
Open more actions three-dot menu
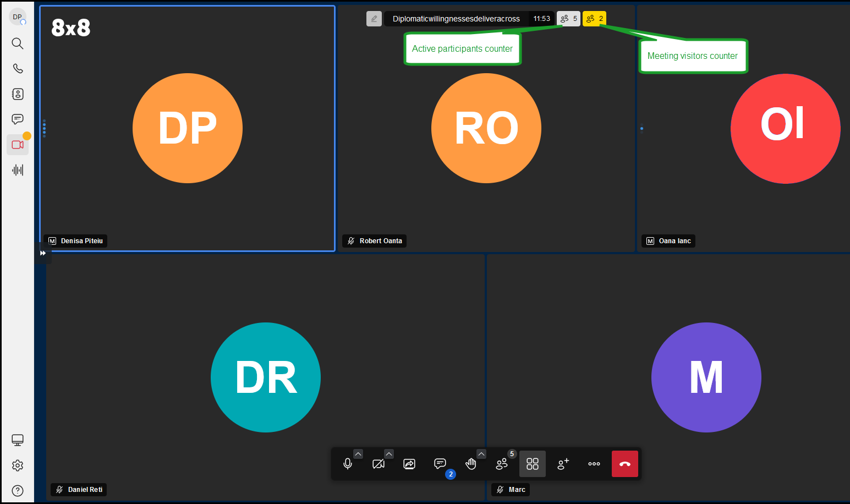[x=594, y=464]
